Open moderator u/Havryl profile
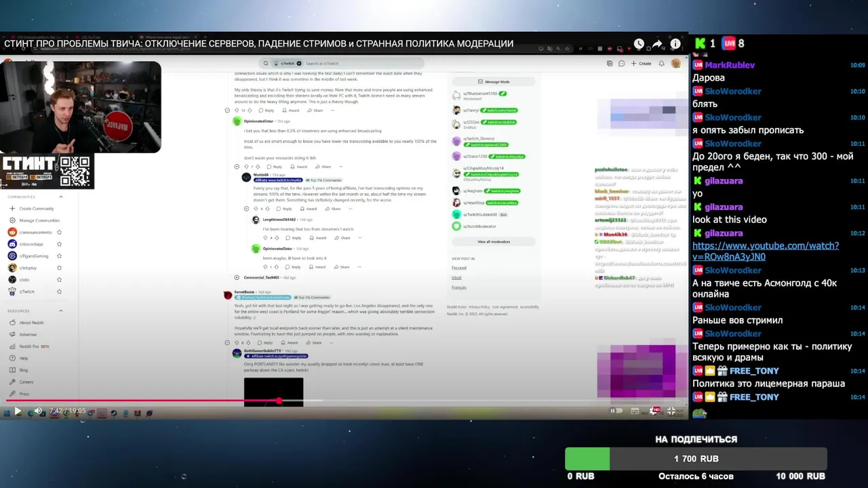Screen dimensions: 868x488 tap(471, 110)
